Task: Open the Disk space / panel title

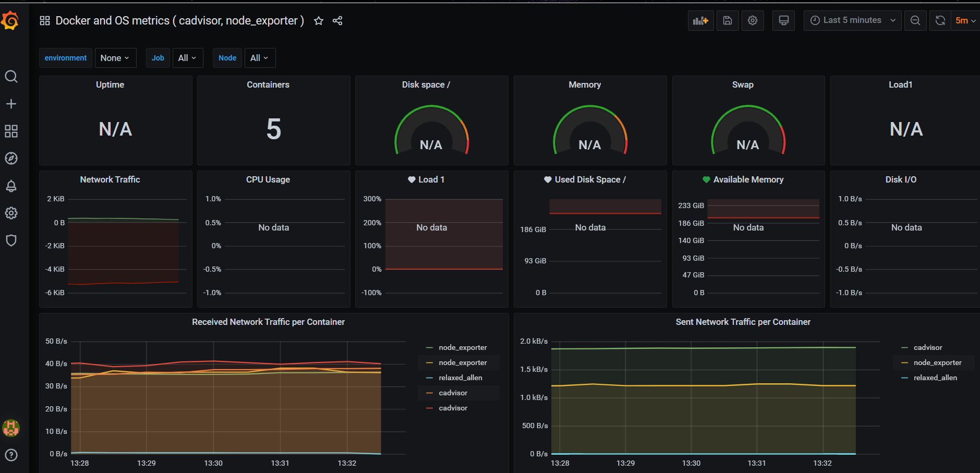Action: pos(426,84)
